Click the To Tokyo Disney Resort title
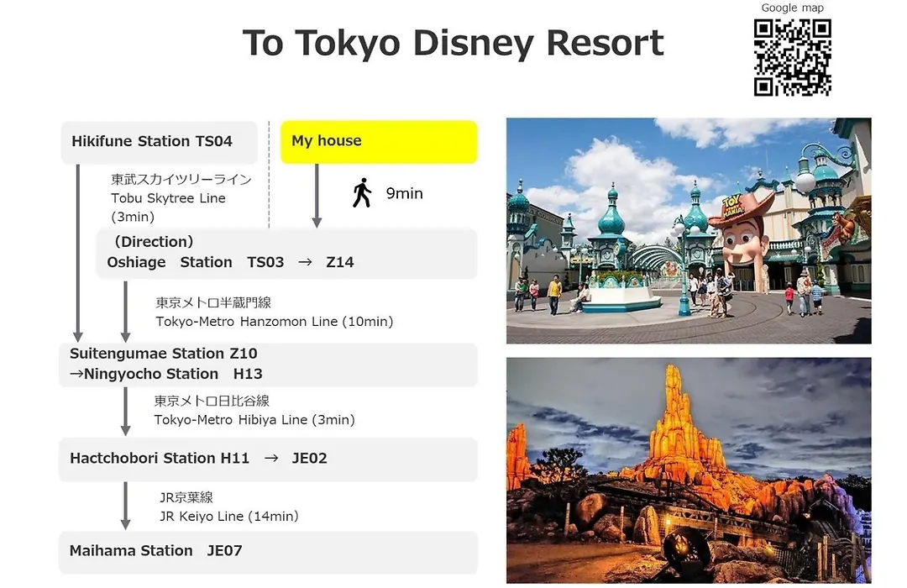The height and width of the screenshot is (588, 907). 453,43
